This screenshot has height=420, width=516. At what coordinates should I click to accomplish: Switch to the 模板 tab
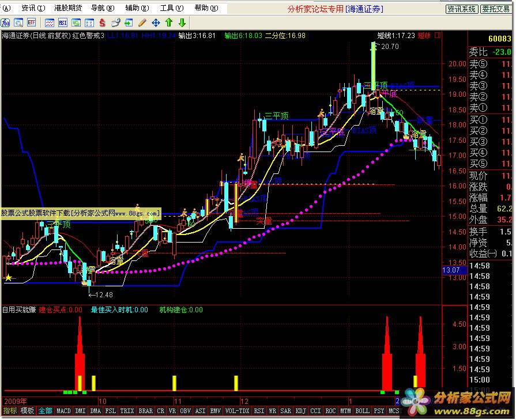pos(27,410)
